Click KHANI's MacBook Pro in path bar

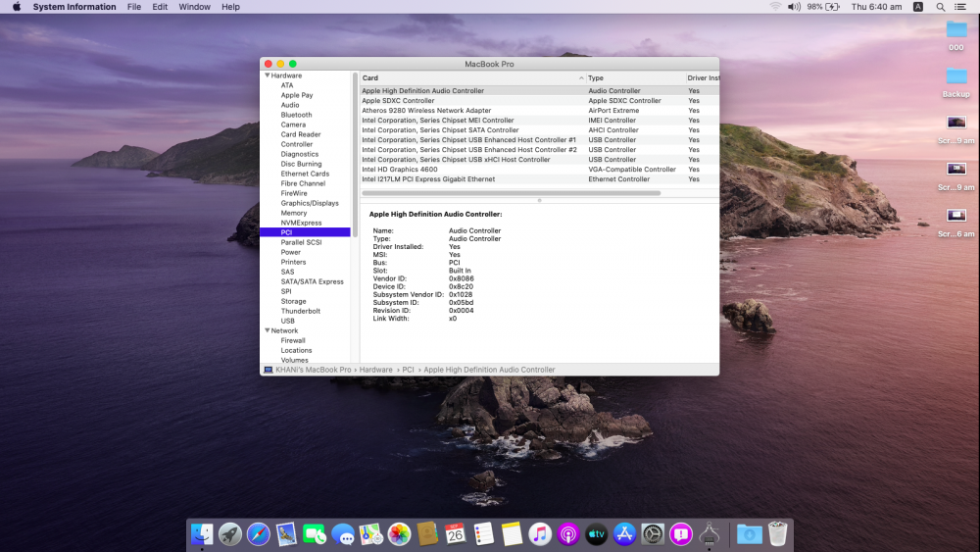(314, 370)
